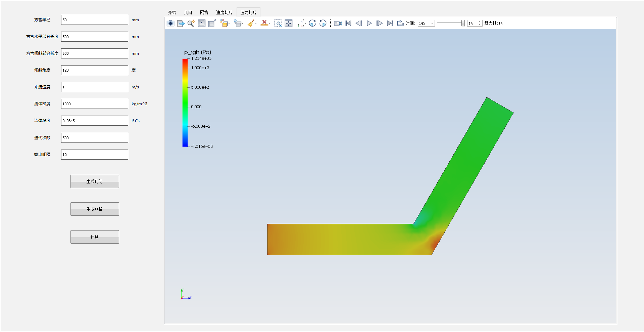Open the orange cube icon's dropdown arrow

[x=229, y=24]
